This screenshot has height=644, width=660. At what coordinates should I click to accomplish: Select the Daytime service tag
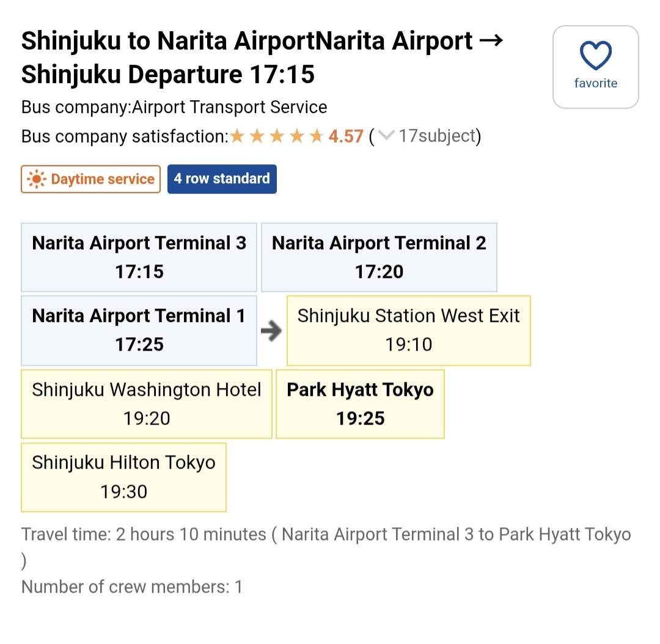point(91,180)
